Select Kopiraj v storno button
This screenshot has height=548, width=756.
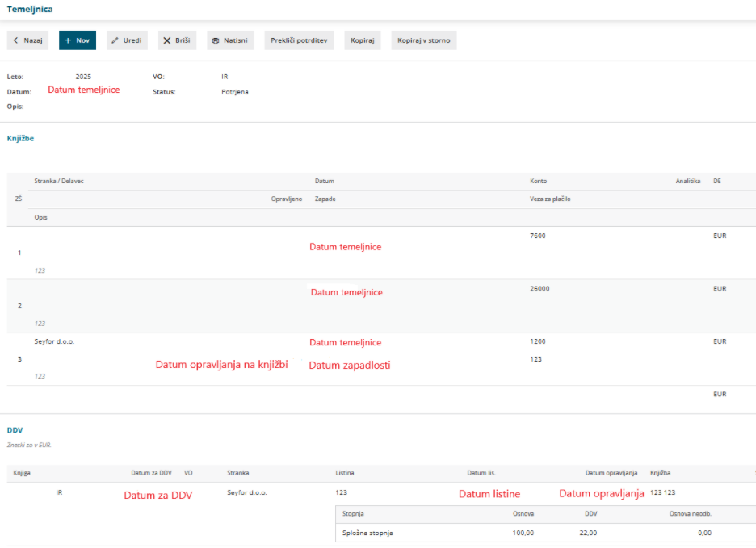(x=424, y=40)
